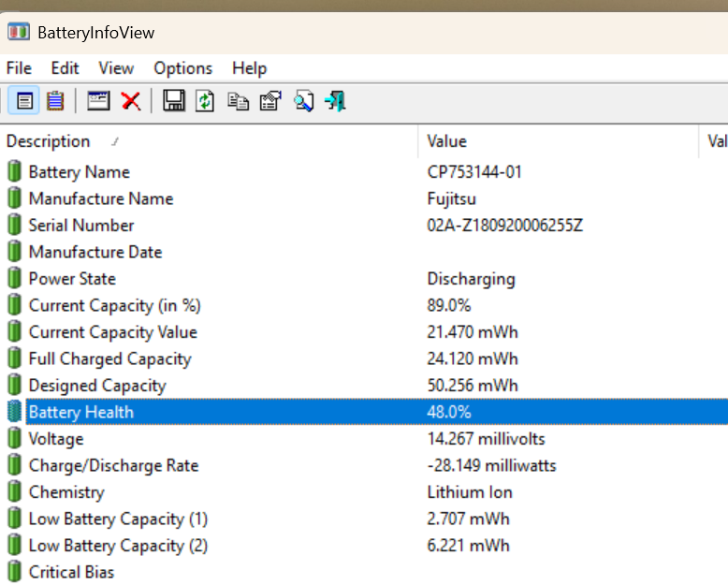Screen dimensions: 728x585
Task: Click the Show Battery Log toolbar icon
Action: 55,100
